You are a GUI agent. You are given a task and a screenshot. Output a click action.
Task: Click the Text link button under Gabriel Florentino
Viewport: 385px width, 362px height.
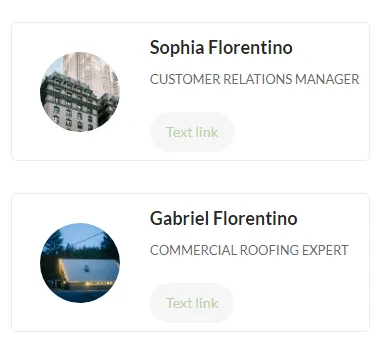point(192,303)
